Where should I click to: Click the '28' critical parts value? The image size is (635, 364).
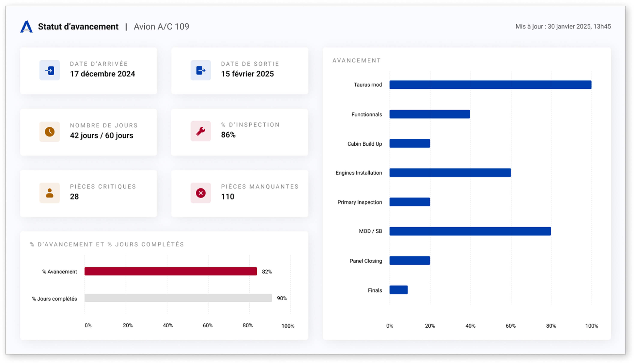coord(74,197)
